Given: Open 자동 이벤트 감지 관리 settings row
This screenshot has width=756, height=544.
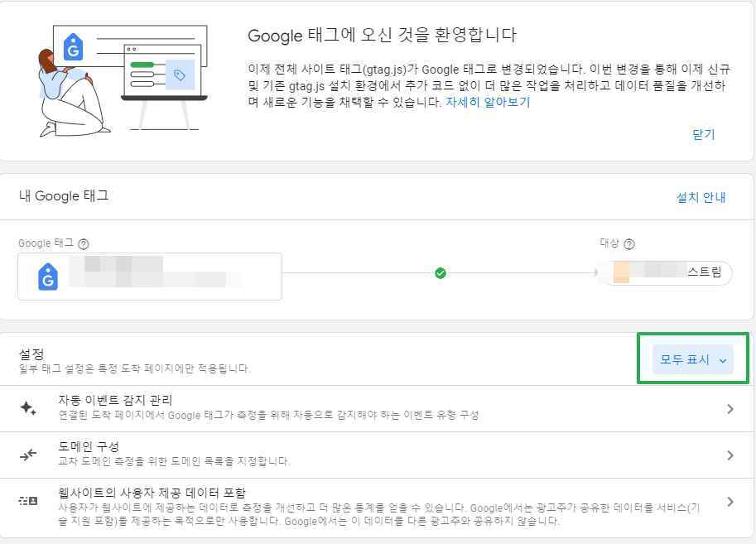Looking at the screenshot, I should pyautogui.click(x=377, y=408).
